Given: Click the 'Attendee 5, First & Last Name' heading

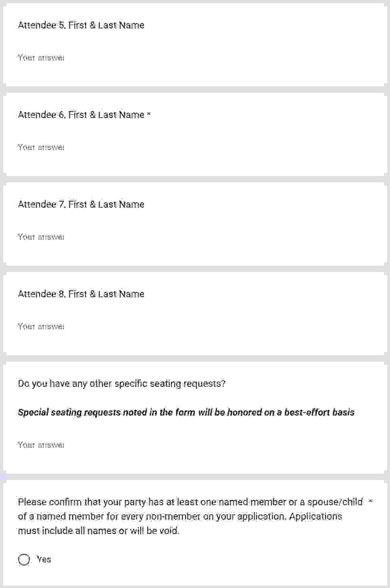Looking at the screenshot, I should (81, 25).
